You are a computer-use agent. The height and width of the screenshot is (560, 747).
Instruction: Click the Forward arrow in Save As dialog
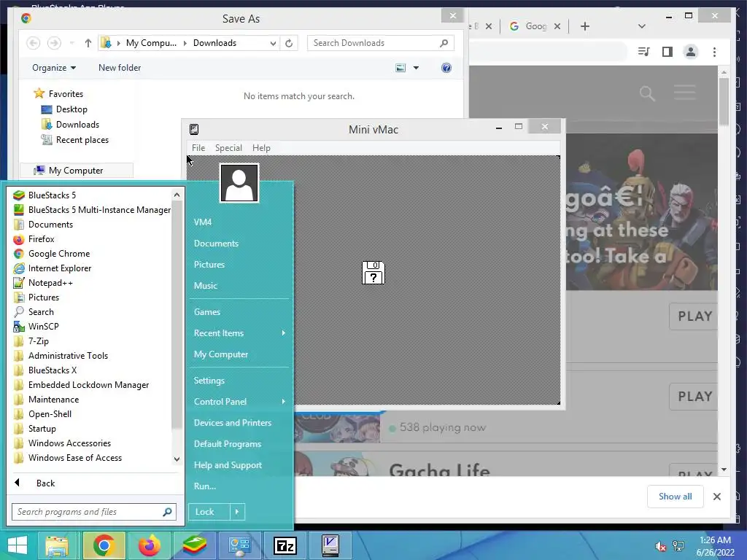pos(54,43)
